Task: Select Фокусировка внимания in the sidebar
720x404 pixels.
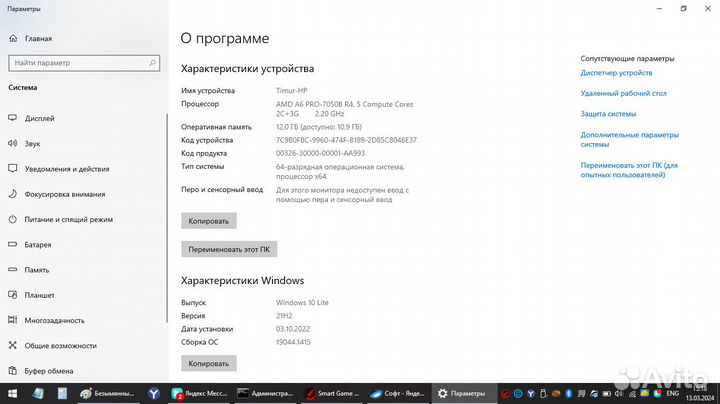Action: [57, 194]
